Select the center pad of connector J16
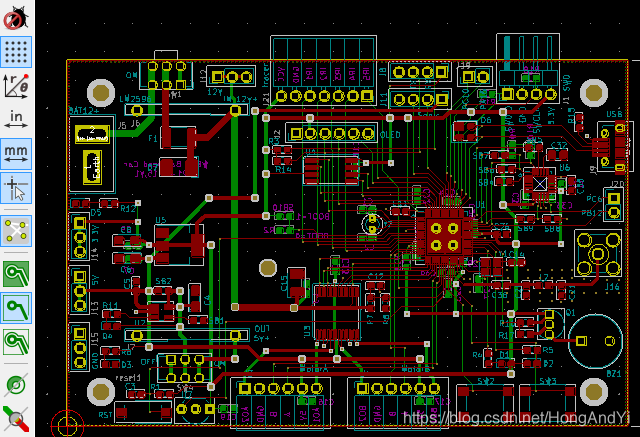640x437 pixels. (x=598, y=254)
